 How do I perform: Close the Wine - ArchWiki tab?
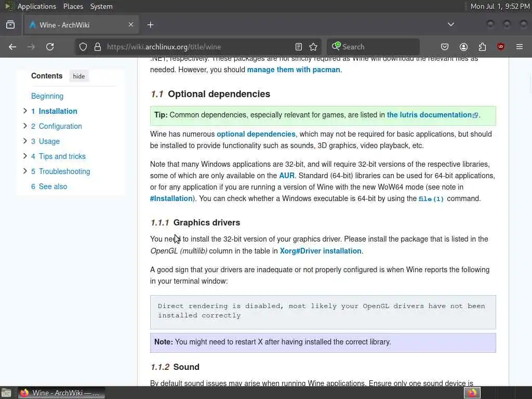point(131,24)
